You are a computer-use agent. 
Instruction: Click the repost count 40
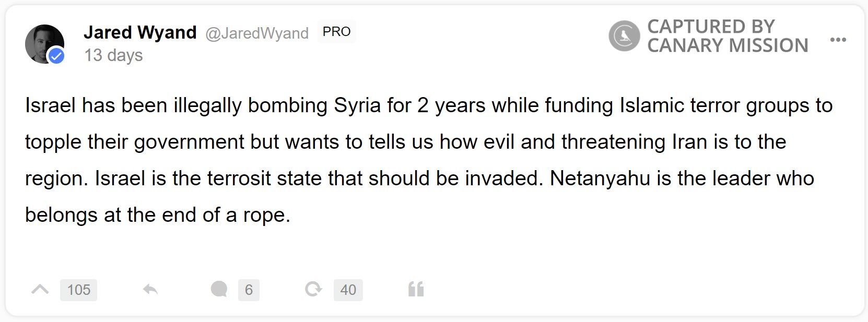pyautogui.click(x=348, y=290)
